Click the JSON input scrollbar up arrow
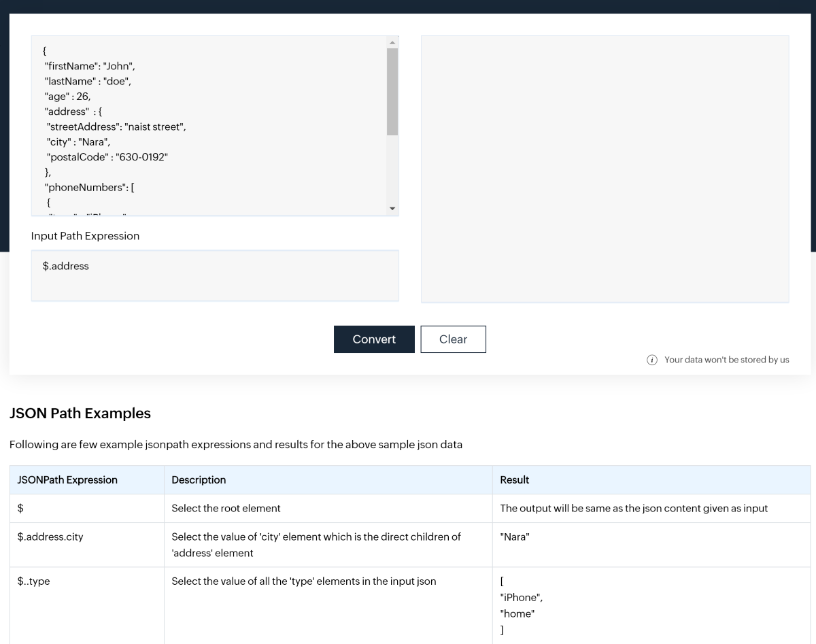 coord(392,42)
